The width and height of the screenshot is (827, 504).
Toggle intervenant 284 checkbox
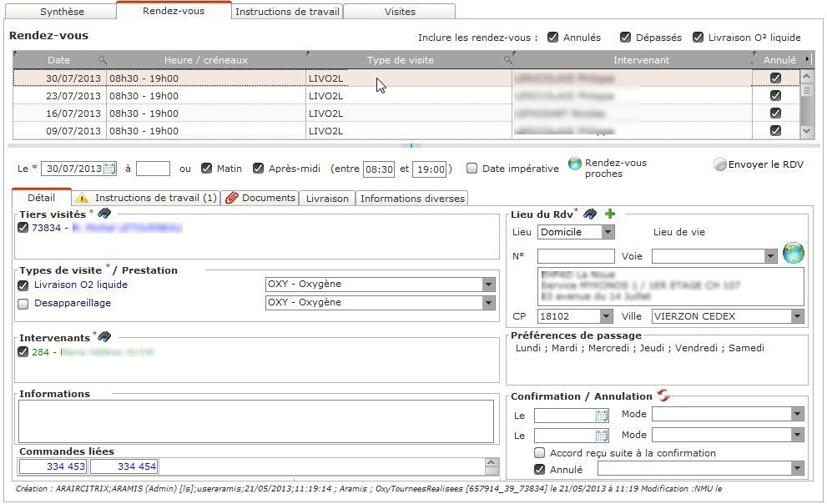[23, 351]
